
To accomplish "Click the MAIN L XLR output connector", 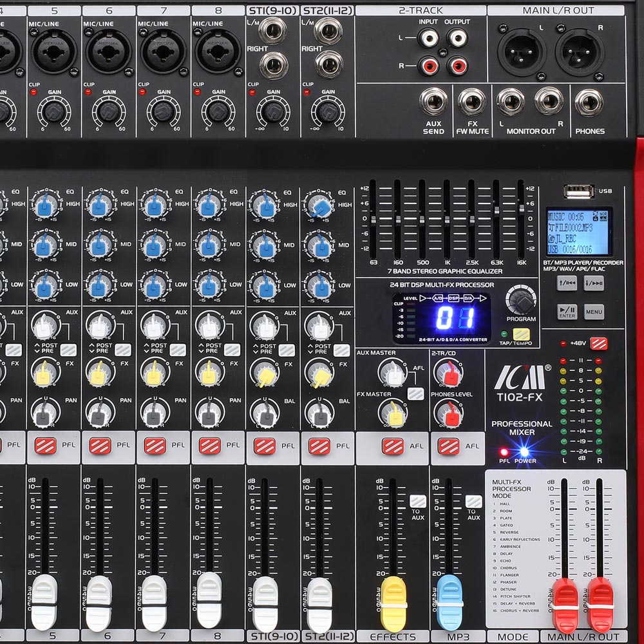I will point(522,52).
